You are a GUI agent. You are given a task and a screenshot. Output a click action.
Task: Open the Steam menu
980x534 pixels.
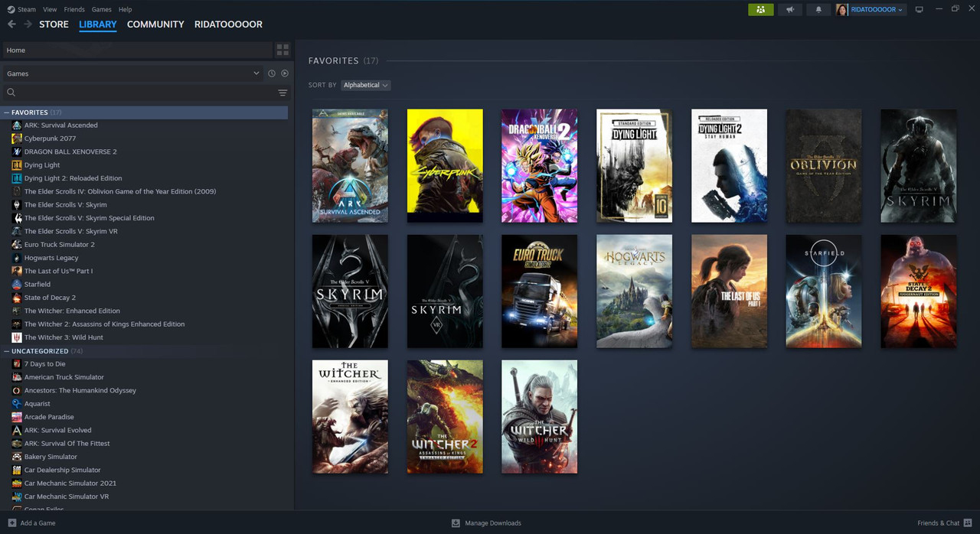(27, 9)
